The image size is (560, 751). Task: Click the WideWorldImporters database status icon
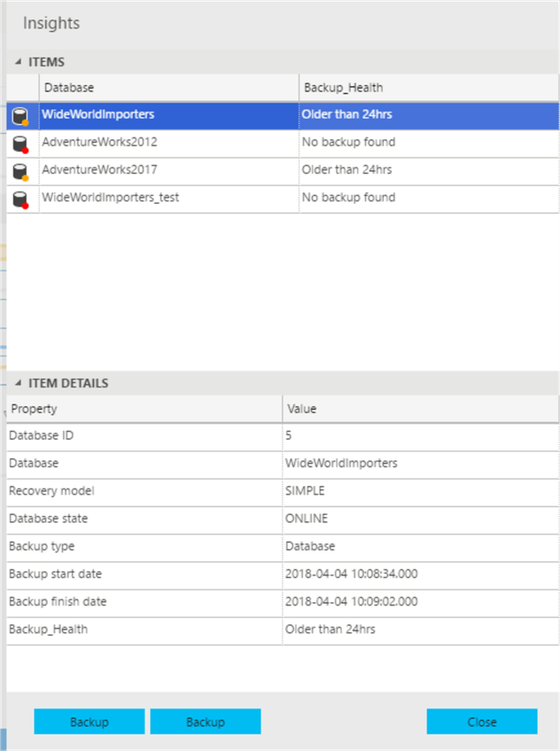coord(19,116)
